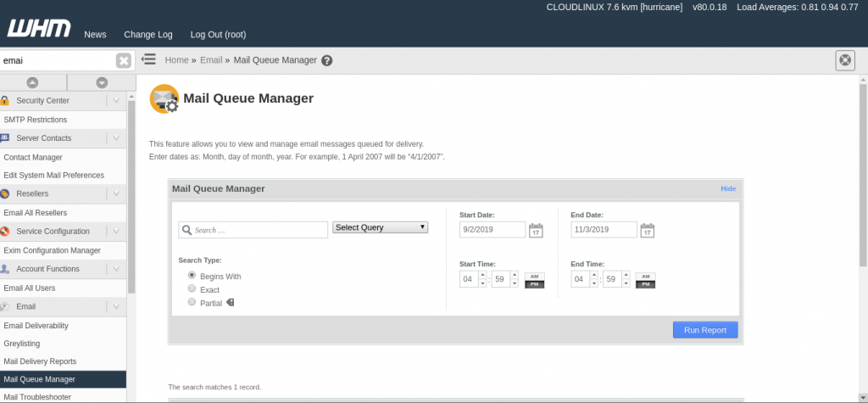
Task: Open Email All Resellers
Action: coord(36,213)
